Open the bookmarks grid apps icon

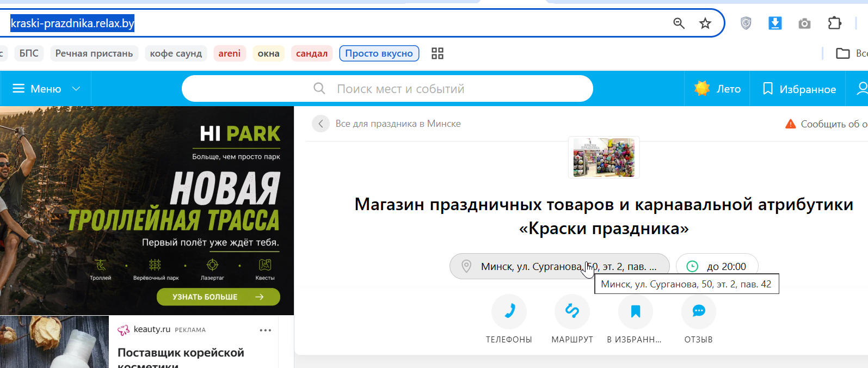coord(438,53)
